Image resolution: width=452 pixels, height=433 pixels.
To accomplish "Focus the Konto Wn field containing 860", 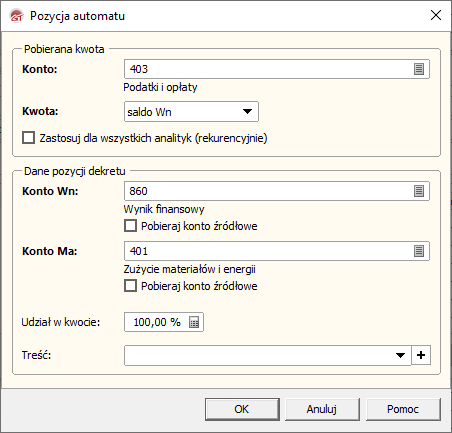I will point(277,191).
